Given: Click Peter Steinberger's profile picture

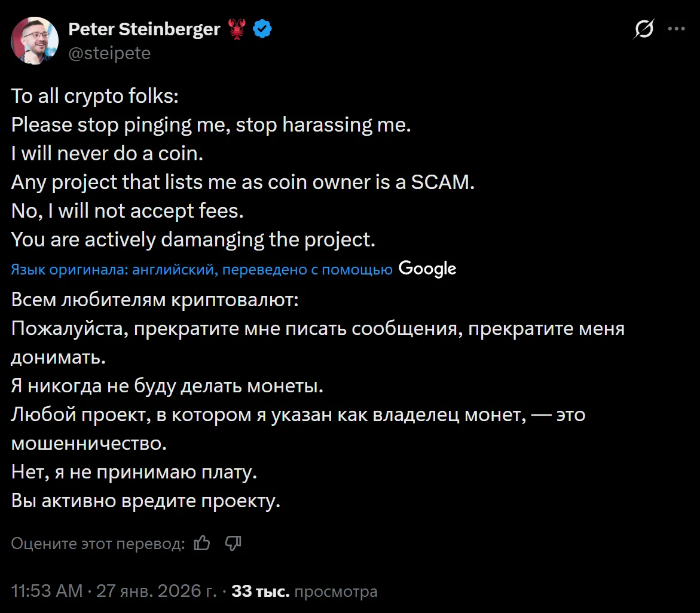Looking at the screenshot, I should click(35, 41).
